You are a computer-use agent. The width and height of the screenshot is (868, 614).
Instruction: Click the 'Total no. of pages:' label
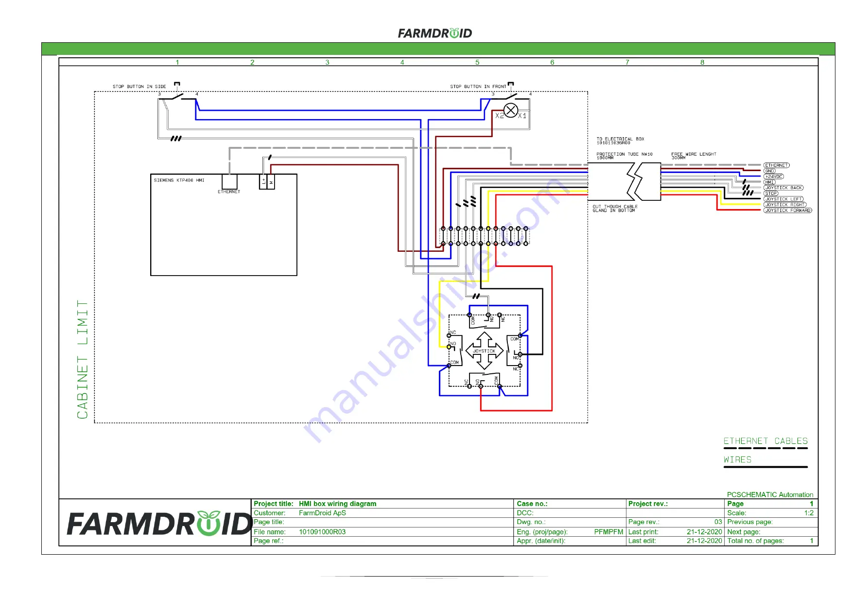[755, 541]
